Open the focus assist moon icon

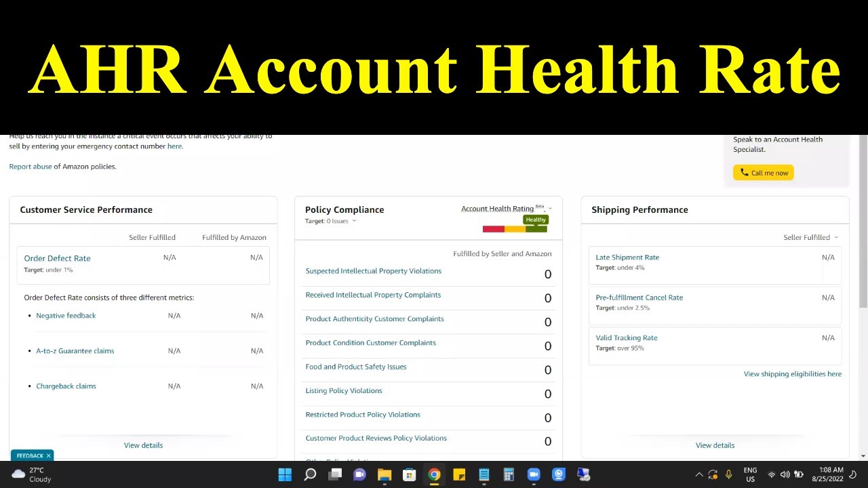point(853,474)
